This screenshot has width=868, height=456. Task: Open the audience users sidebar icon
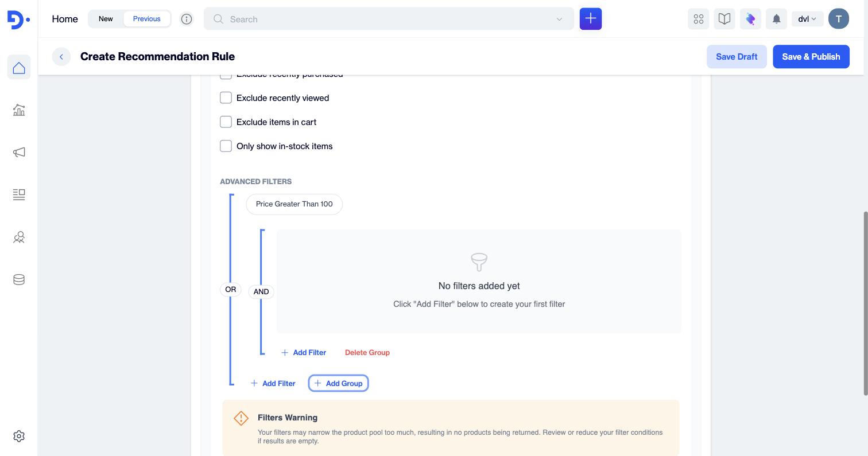(19, 237)
